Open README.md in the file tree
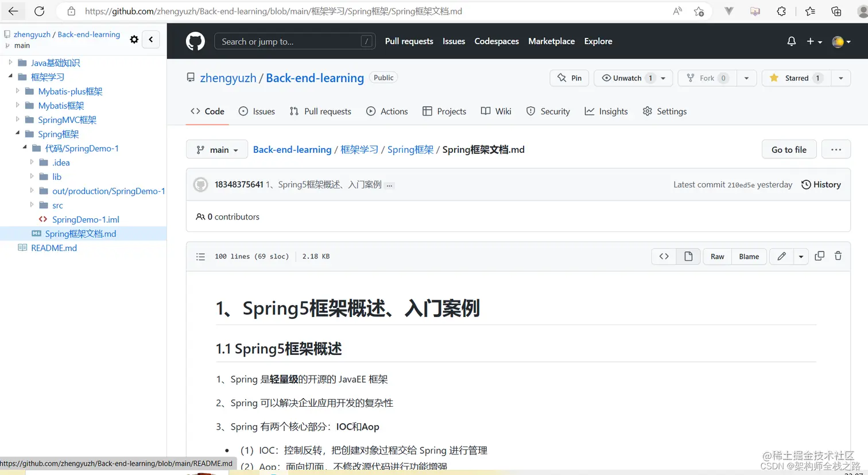The height and width of the screenshot is (475, 868). 54,248
